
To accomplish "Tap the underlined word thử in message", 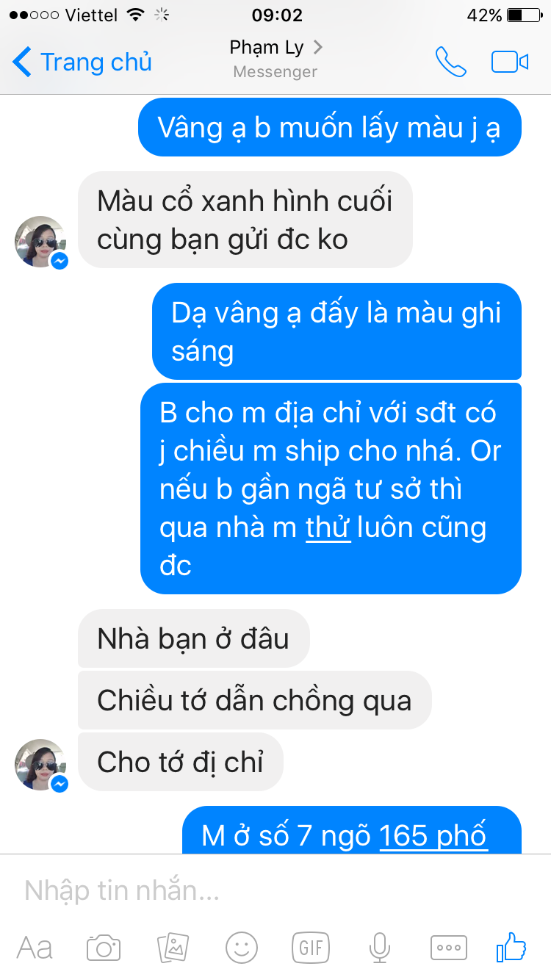I will pos(328,527).
